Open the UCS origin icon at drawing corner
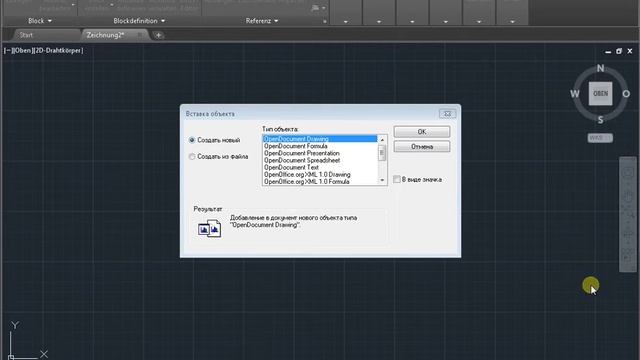 coord(11,357)
